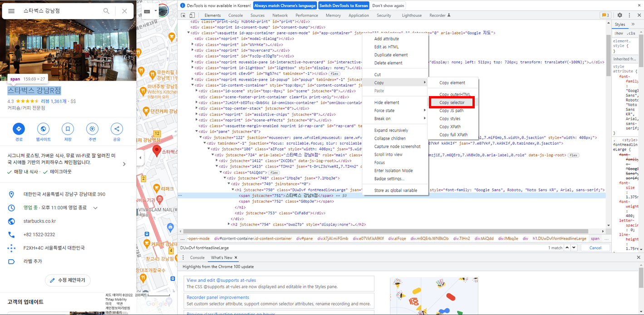Open the keyboard input tool dropdown
Image resolution: width=644 pixels, height=315 pixels.
pyautogui.click(x=156, y=11)
